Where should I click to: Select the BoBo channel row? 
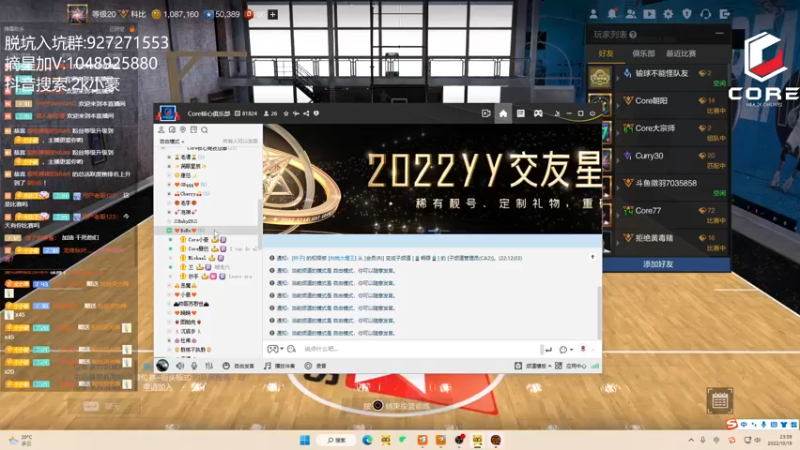tap(208, 231)
